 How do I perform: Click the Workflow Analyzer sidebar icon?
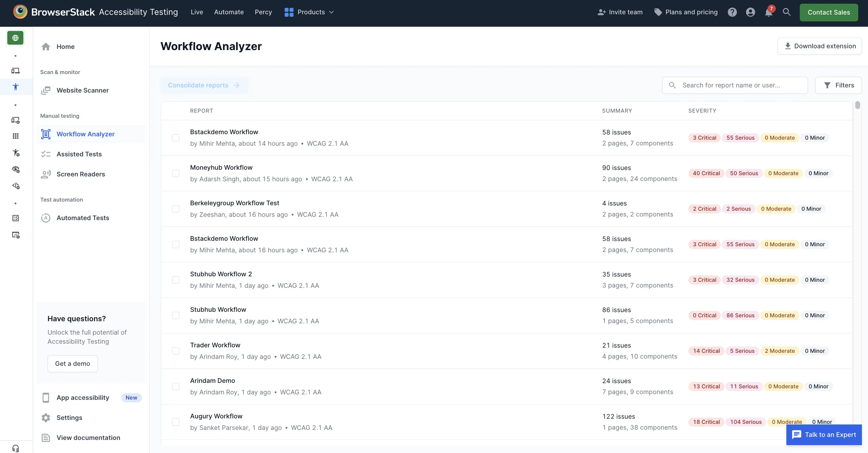tap(45, 134)
